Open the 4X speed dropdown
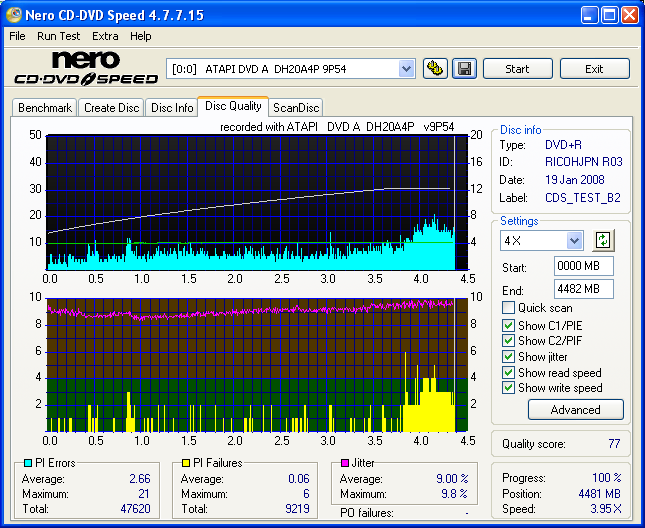 pyautogui.click(x=574, y=241)
